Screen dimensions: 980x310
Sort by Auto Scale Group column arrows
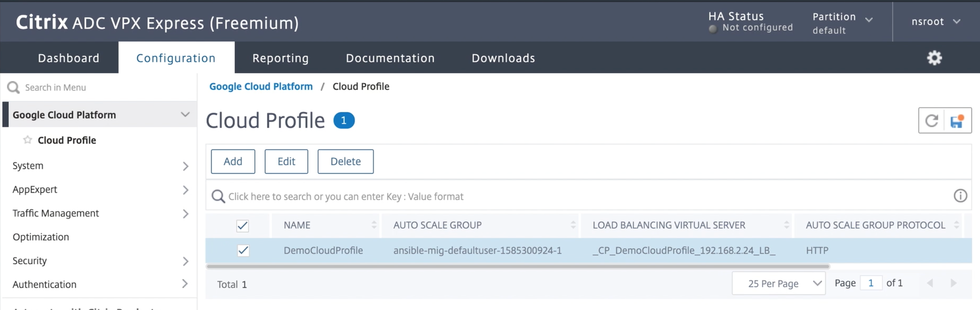(573, 225)
